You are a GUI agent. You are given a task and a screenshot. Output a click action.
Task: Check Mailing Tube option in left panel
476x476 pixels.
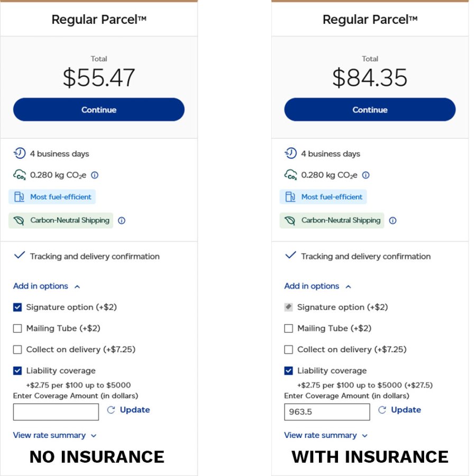click(x=17, y=328)
